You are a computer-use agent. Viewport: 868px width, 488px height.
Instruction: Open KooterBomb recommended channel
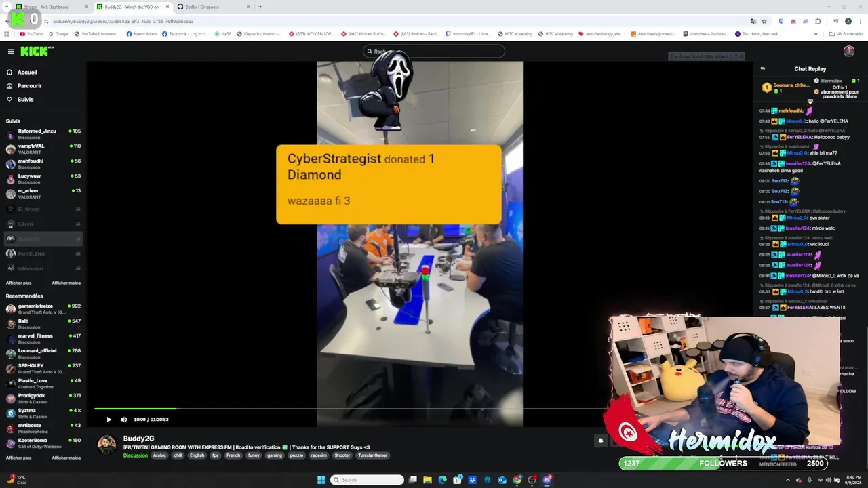click(43, 443)
